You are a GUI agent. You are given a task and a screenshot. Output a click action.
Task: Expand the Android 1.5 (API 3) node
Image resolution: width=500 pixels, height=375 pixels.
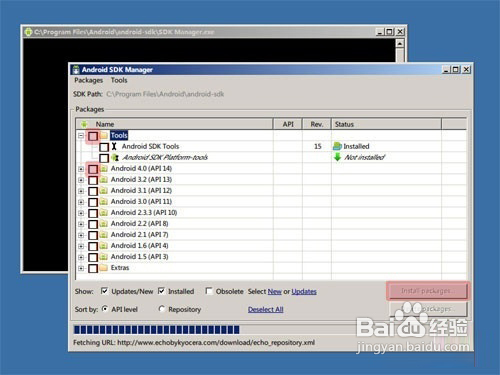81,257
